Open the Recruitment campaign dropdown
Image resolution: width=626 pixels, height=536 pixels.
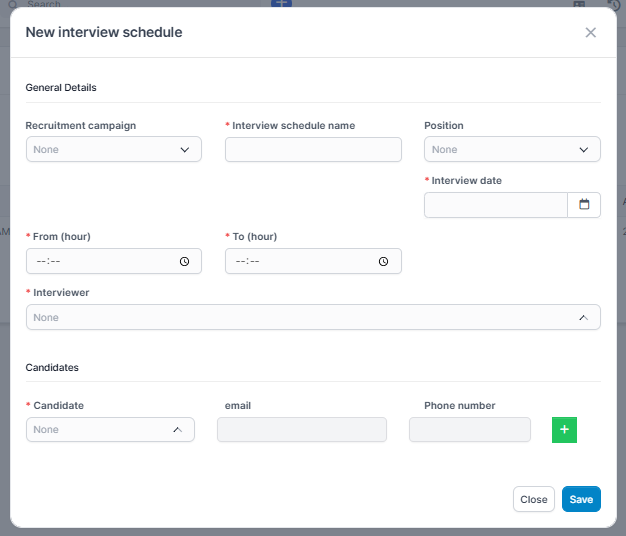tap(113, 149)
